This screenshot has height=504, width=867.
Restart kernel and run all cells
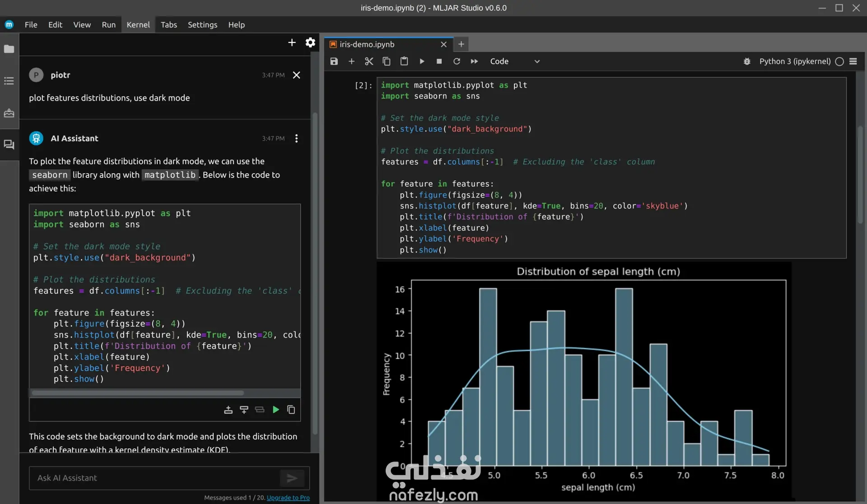[x=474, y=61]
